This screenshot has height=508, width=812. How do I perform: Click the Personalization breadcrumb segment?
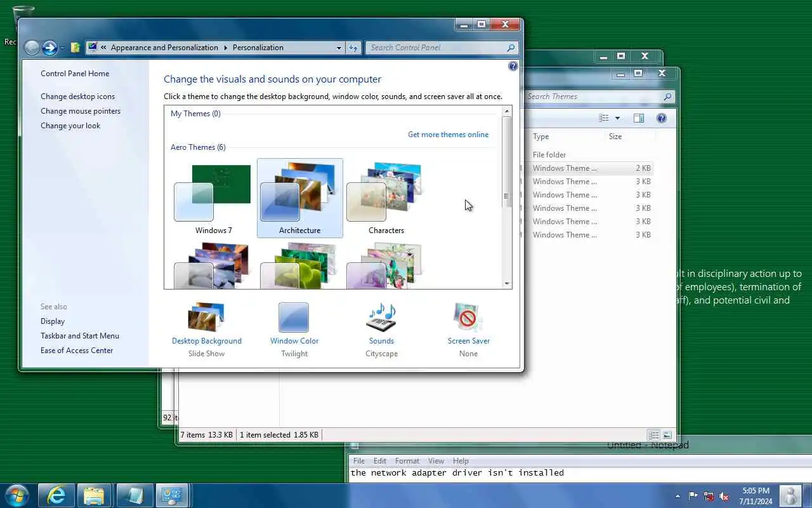pos(258,48)
